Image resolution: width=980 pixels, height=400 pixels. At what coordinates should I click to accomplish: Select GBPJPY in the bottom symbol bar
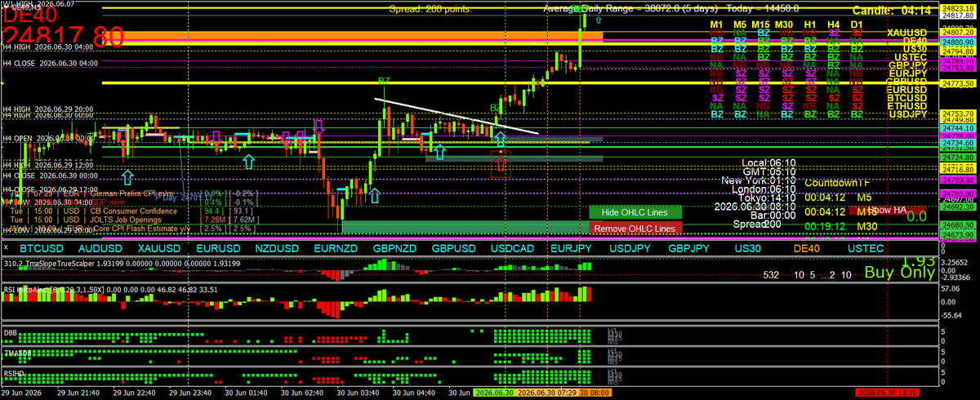pos(689,247)
